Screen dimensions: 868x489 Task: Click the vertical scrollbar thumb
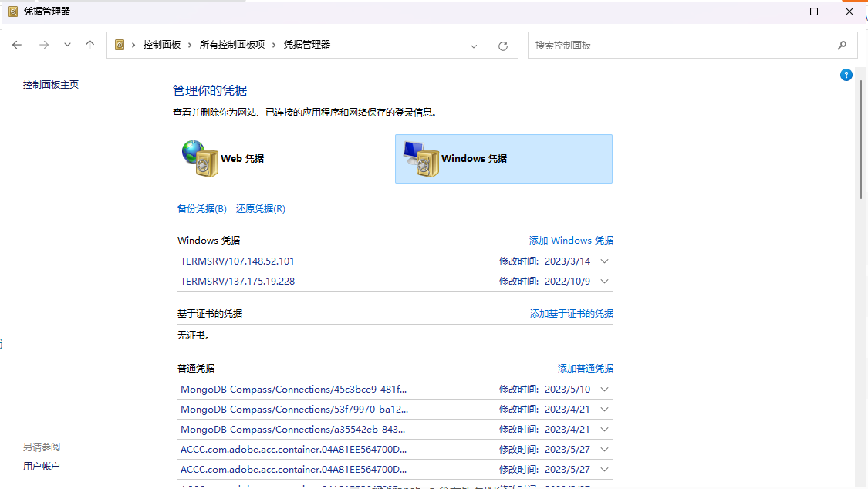(x=861, y=140)
